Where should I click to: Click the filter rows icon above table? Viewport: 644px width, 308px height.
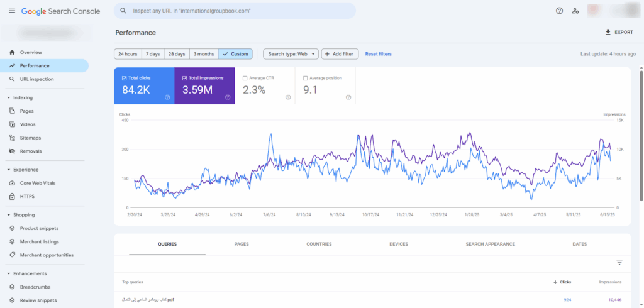[x=619, y=263]
